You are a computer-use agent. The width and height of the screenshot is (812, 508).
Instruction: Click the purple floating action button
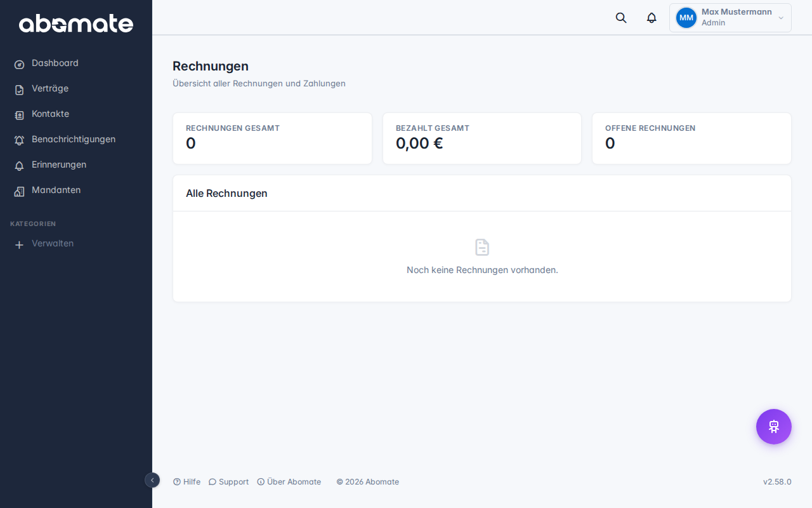[x=773, y=426]
